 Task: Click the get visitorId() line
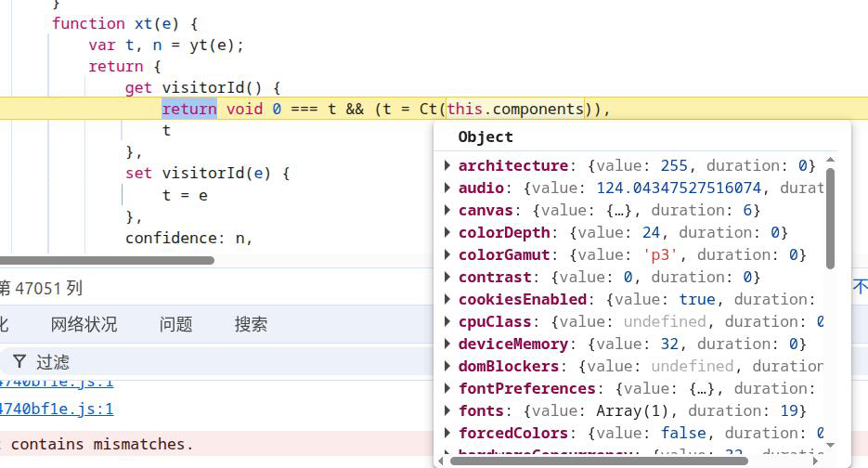(202, 87)
